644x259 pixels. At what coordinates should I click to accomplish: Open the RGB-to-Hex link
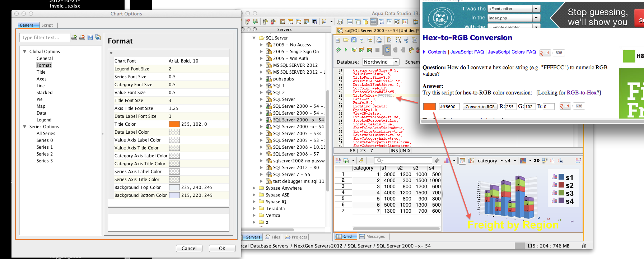582,93
